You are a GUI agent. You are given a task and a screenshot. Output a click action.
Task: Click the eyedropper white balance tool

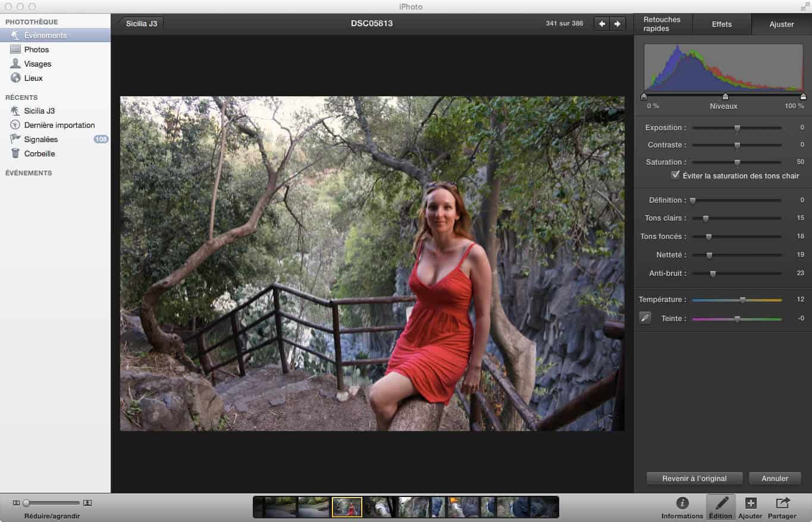(645, 318)
